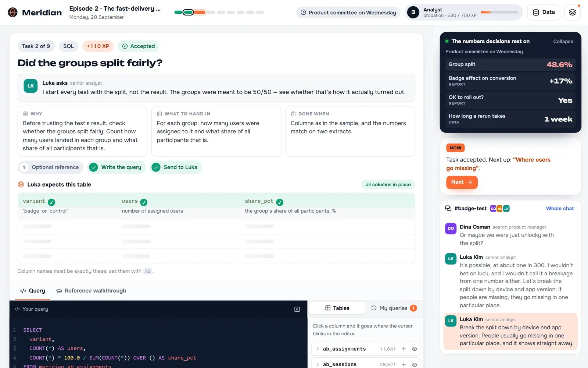Click the highlighted Luka Kim chat message

510,331
